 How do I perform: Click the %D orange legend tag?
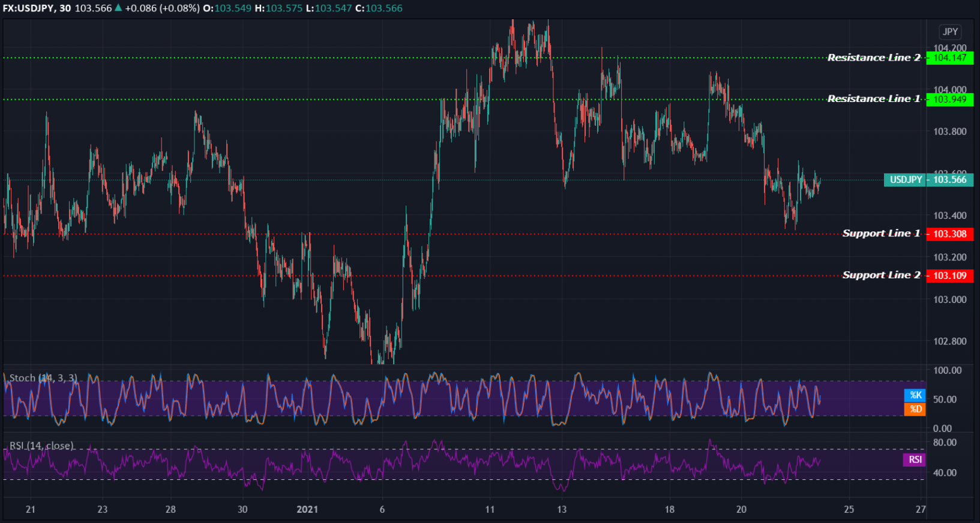[915, 409]
